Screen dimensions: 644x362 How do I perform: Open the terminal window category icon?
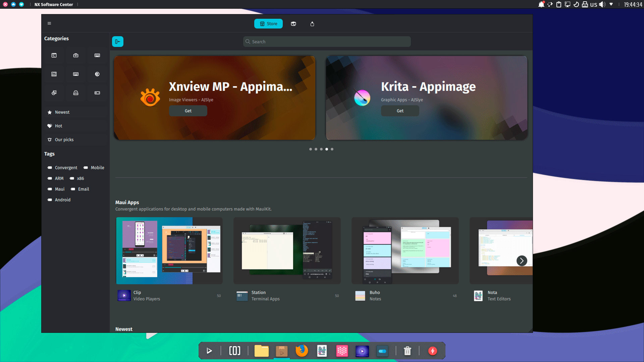54,55
